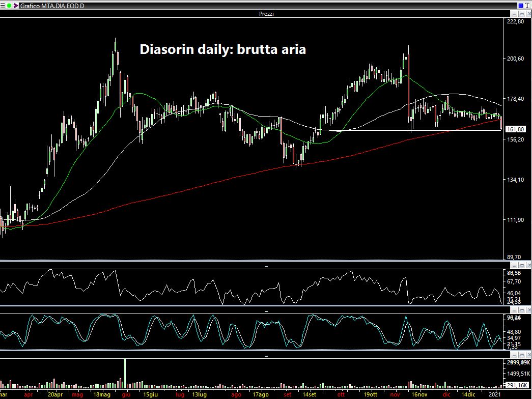This screenshot has width=532, height=399.
Task: Click the tallest volume spike bar in giu
Action: (x=125, y=373)
